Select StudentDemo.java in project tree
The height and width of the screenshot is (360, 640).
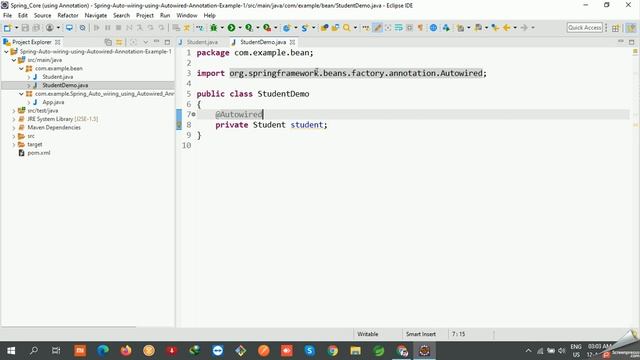click(65, 85)
